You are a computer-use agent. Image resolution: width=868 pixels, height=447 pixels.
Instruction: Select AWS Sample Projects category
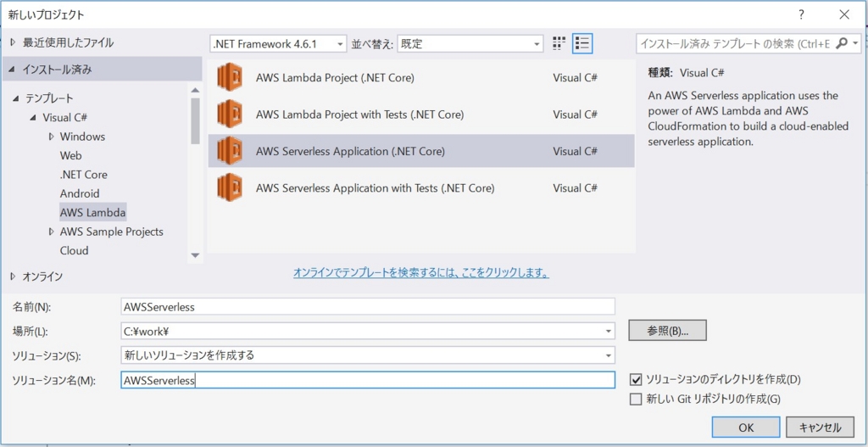pyautogui.click(x=111, y=232)
